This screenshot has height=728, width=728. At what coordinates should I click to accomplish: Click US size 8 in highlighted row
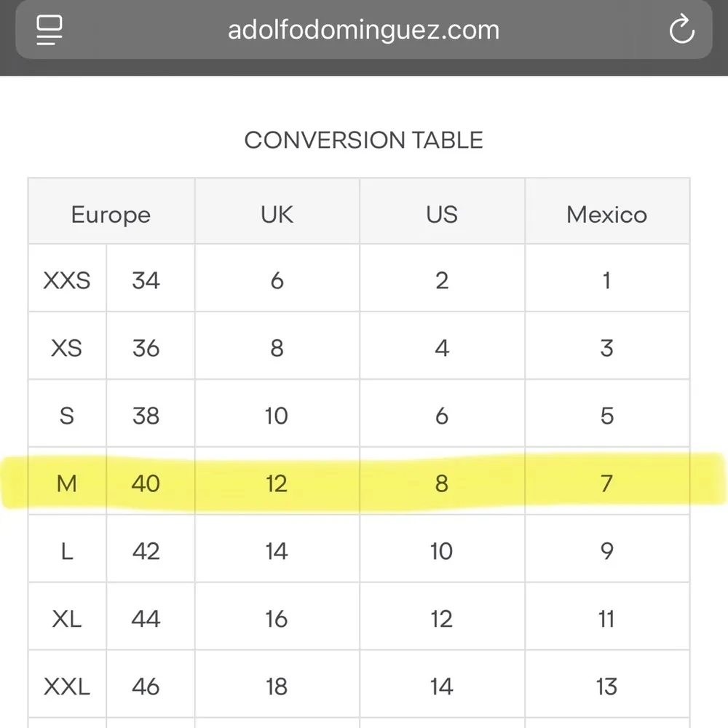442,483
